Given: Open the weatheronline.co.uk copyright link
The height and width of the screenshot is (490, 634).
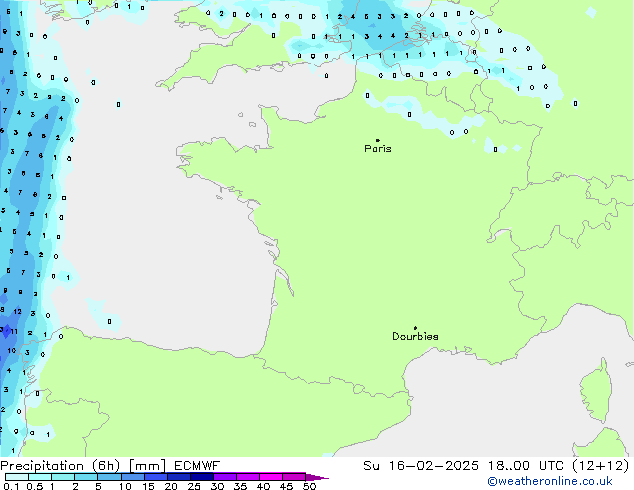Looking at the screenshot, I should (550, 481).
